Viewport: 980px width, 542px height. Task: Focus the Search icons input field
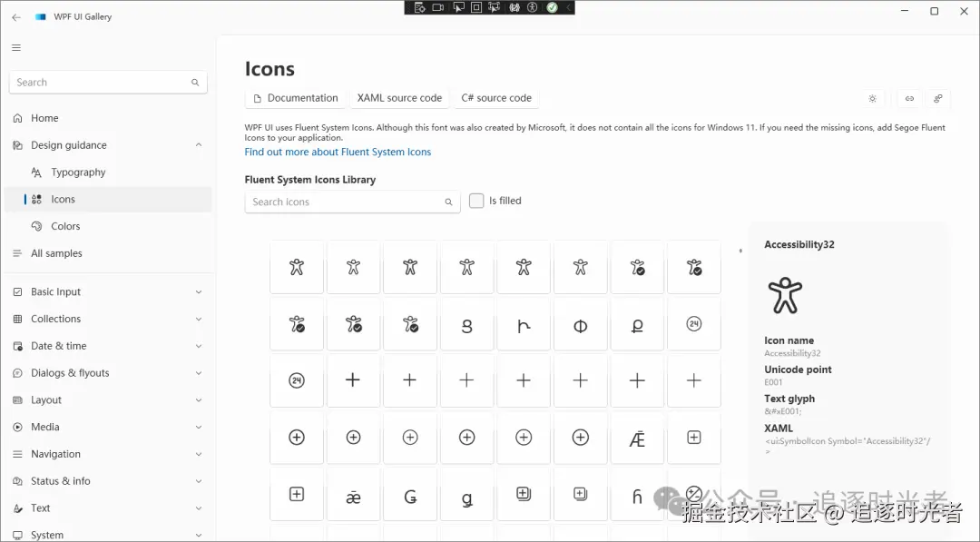tap(352, 202)
